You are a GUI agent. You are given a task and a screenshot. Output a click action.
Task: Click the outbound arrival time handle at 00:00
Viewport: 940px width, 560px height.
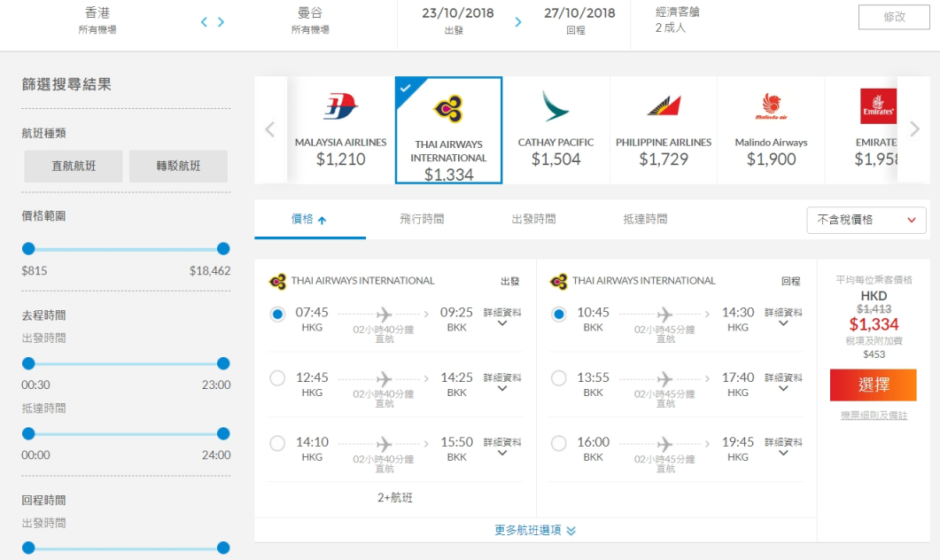coord(28,433)
